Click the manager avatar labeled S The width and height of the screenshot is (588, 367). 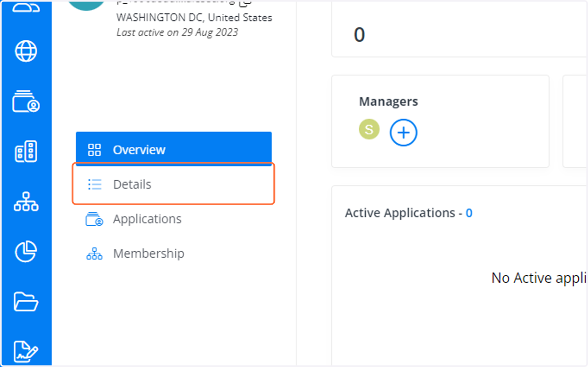click(x=369, y=130)
